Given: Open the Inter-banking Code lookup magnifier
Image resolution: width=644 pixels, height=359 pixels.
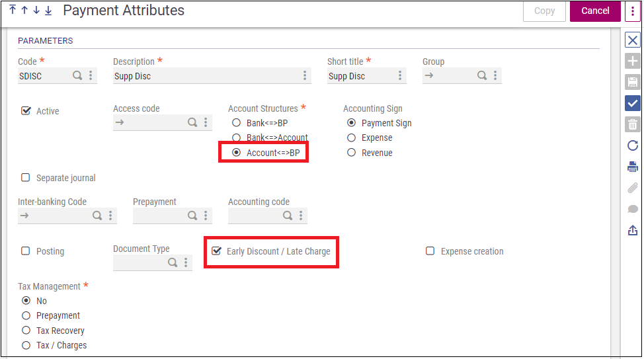Looking at the screenshot, I should (97, 216).
